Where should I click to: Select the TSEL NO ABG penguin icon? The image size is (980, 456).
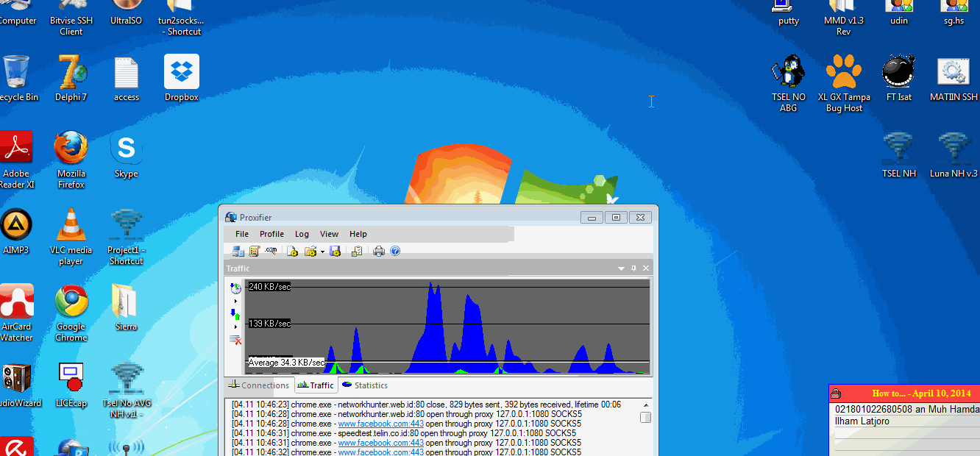789,83
